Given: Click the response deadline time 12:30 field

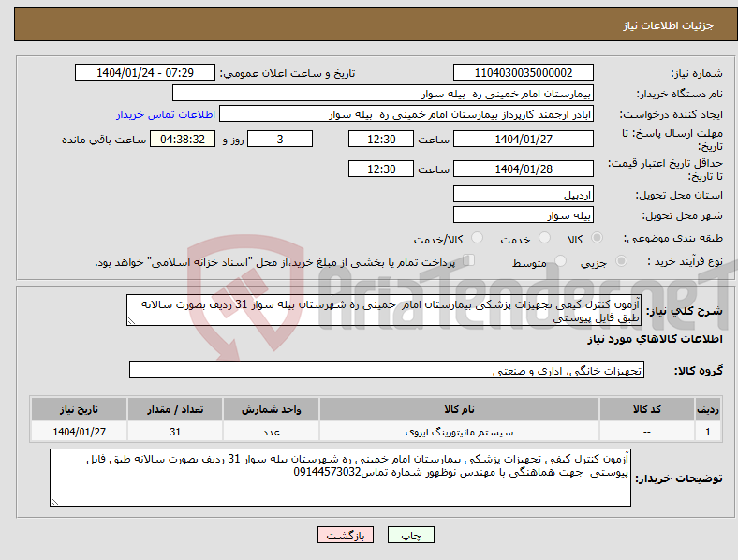Looking at the screenshot, I should coord(381,139).
